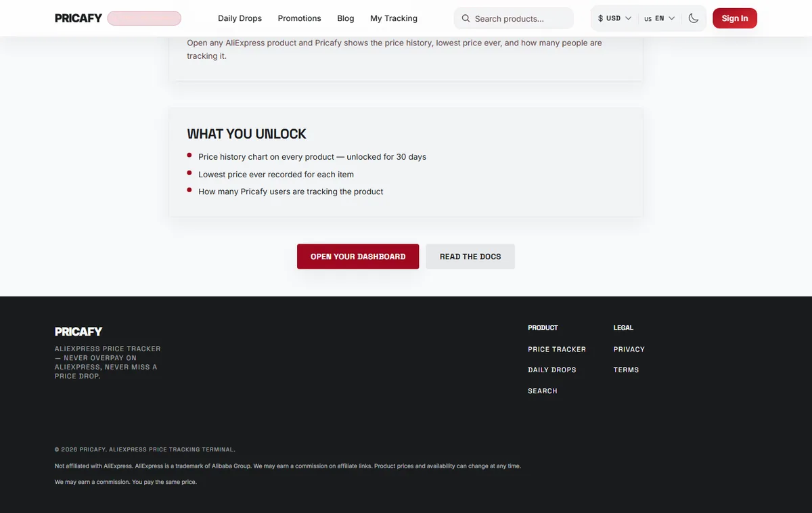The height and width of the screenshot is (513, 812).
Task: Click Open Your Dashboard button
Action: point(358,256)
